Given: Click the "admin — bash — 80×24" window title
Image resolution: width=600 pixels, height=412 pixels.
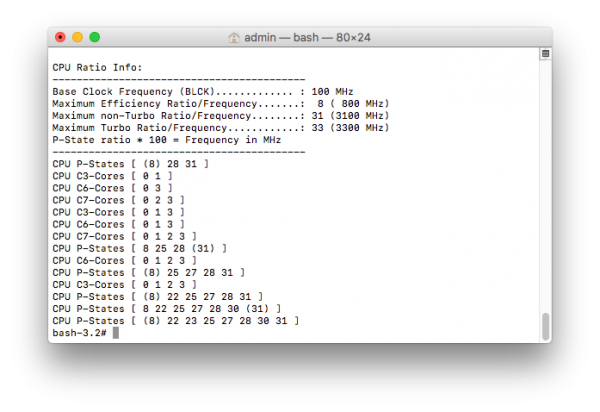Looking at the screenshot, I should [x=307, y=37].
